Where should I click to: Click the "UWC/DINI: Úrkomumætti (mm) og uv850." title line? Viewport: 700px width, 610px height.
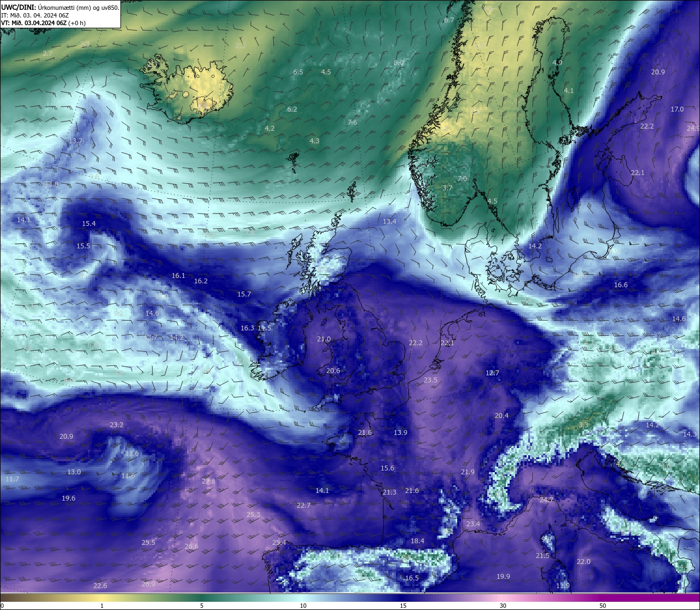point(60,8)
